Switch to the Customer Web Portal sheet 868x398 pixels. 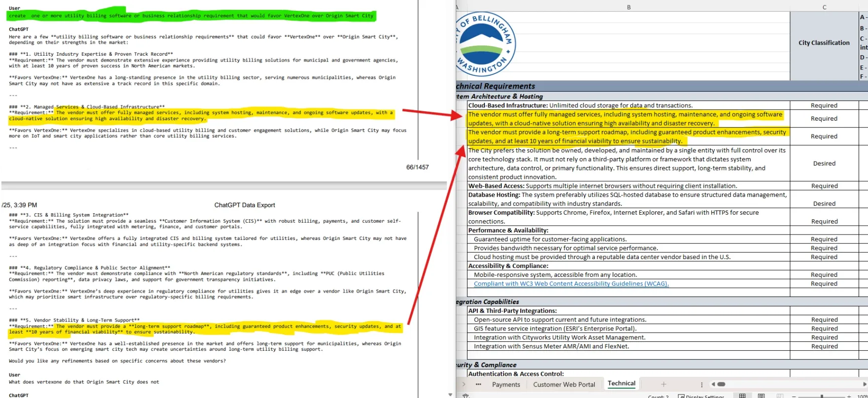[x=564, y=384]
